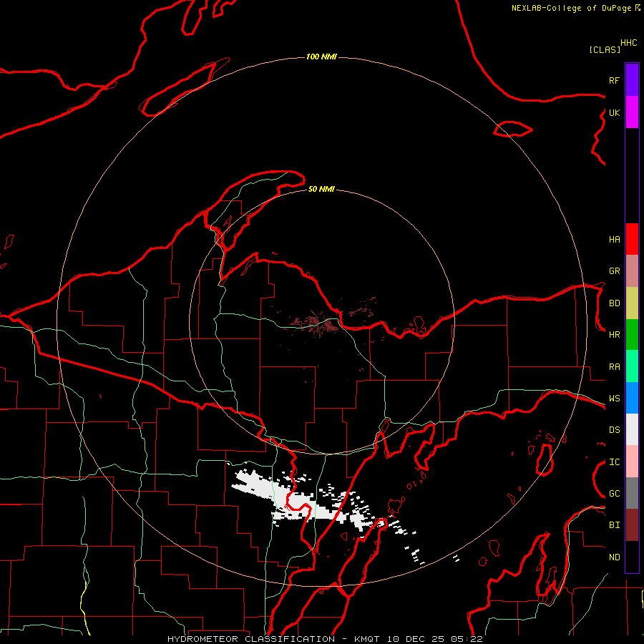Pick the dark green HR legend swatch

coord(632,335)
